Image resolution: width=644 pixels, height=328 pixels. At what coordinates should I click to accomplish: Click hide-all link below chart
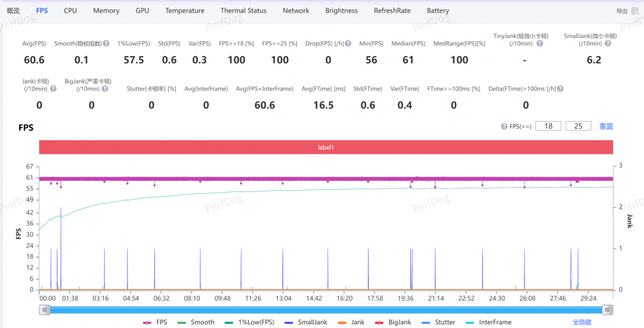point(582,322)
